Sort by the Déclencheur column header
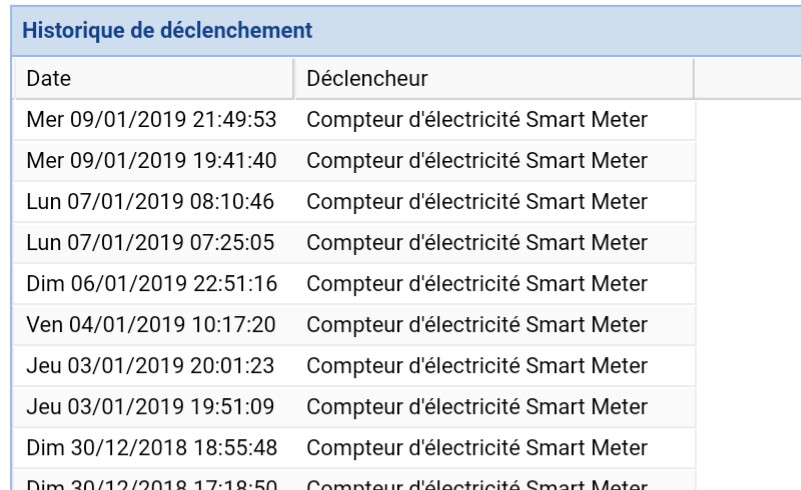The width and height of the screenshot is (801, 490). tap(494, 78)
